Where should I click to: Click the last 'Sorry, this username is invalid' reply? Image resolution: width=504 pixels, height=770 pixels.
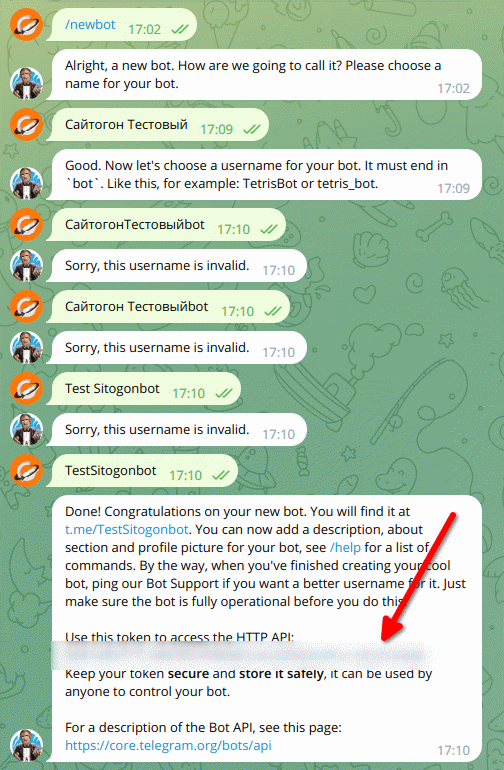pyautogui.click(x=177, y=430)
